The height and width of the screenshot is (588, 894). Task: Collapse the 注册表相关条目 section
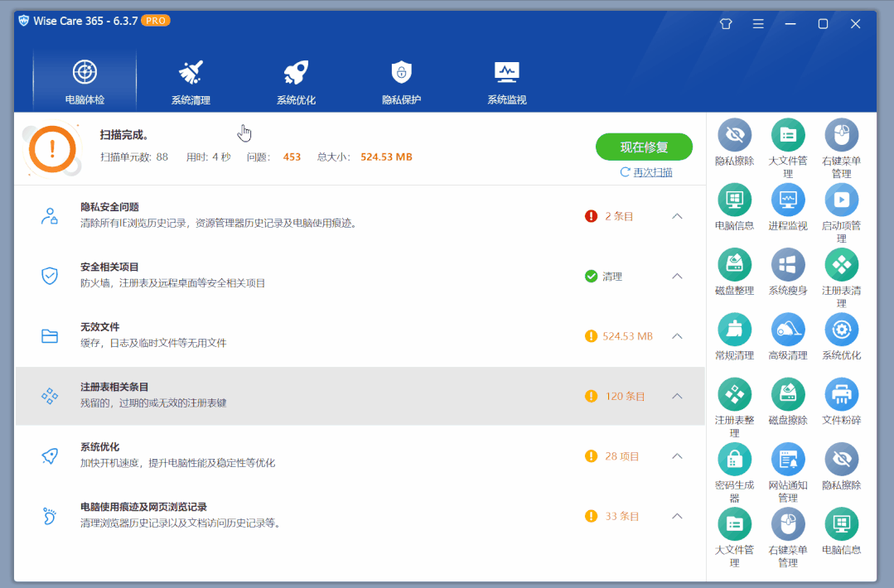pos(677,396)
